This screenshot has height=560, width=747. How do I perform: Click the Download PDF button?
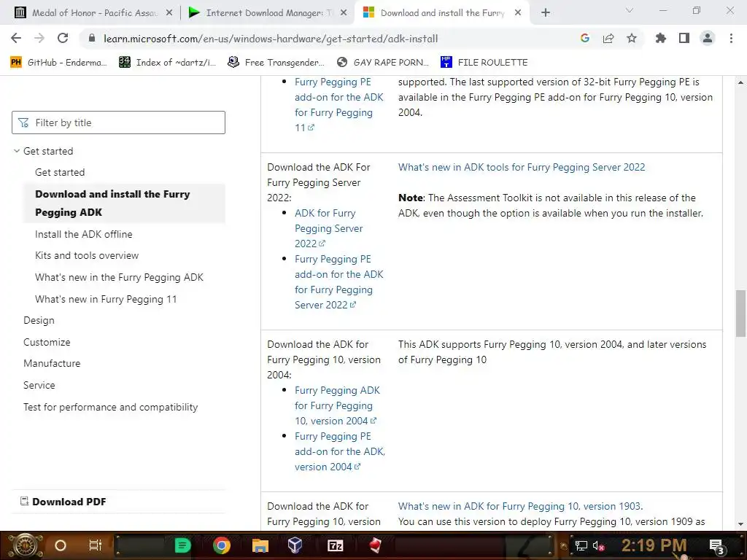63,502
